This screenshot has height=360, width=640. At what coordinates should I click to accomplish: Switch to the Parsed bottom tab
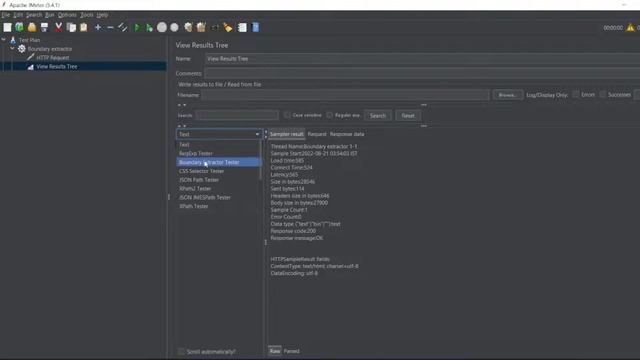pos(291,351)
